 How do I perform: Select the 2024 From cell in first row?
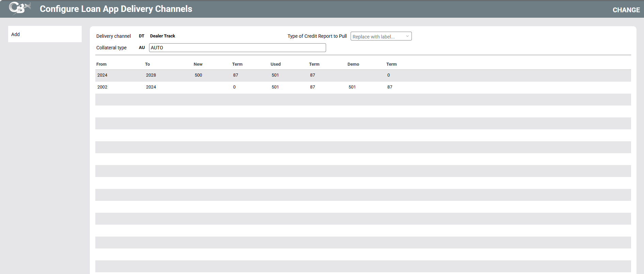click(x=102, y=75)
